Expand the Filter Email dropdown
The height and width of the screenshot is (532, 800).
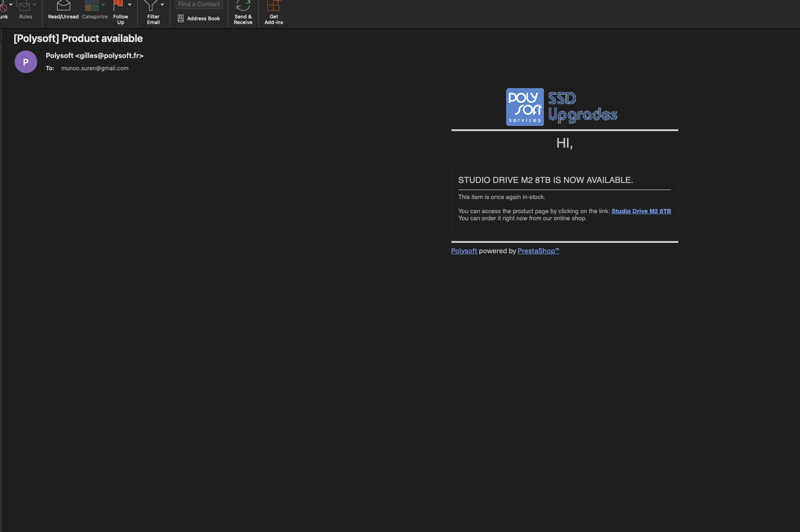(x=162, y=3)
